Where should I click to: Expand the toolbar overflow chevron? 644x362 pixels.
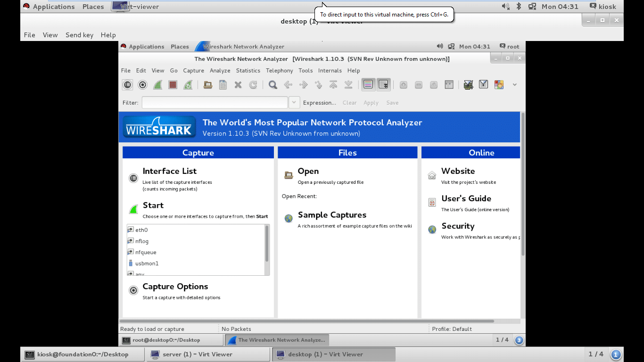tap(514, 85)
